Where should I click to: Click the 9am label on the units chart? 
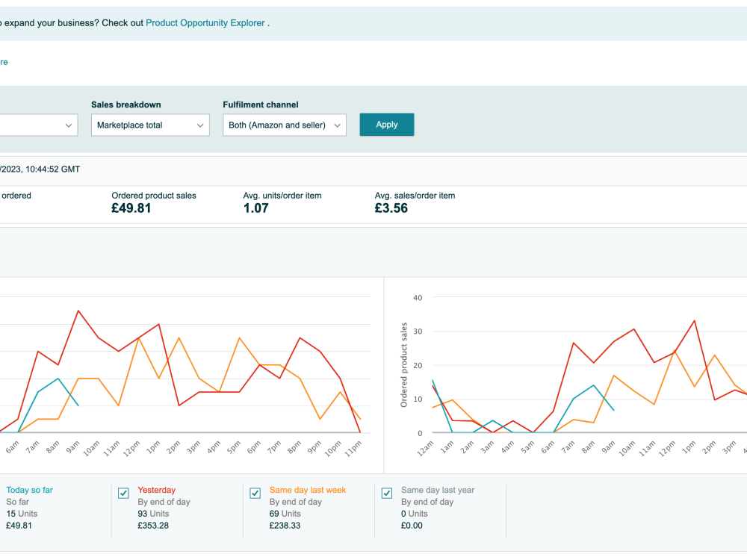coord(72,447)
